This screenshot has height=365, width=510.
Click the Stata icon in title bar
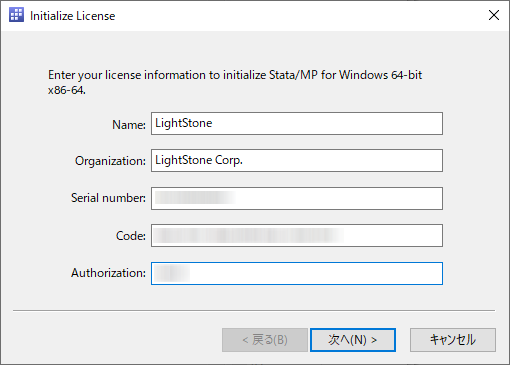16,15
